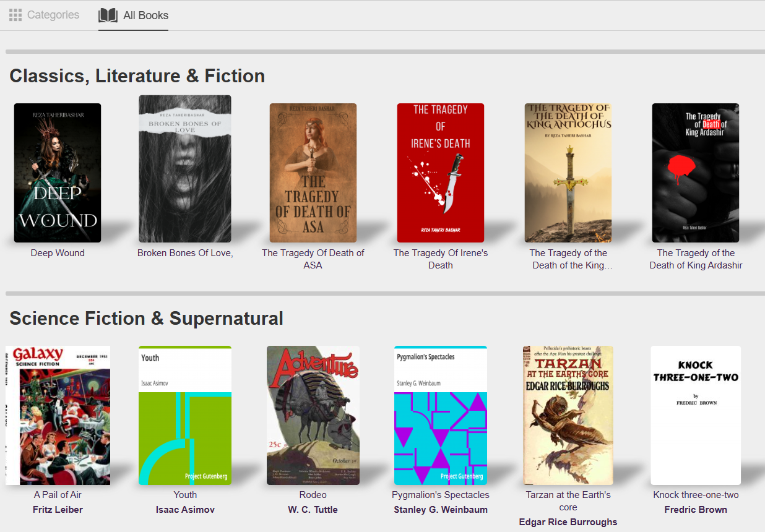Open the King Ardashir dark cover

click(x=696, y=173)
